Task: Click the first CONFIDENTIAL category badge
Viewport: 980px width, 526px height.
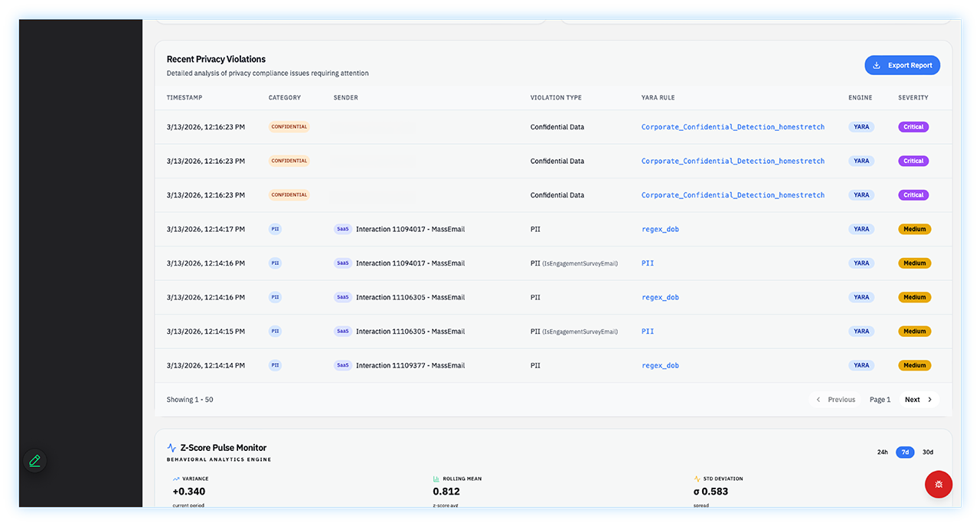Action: click(x=289, y=127)
